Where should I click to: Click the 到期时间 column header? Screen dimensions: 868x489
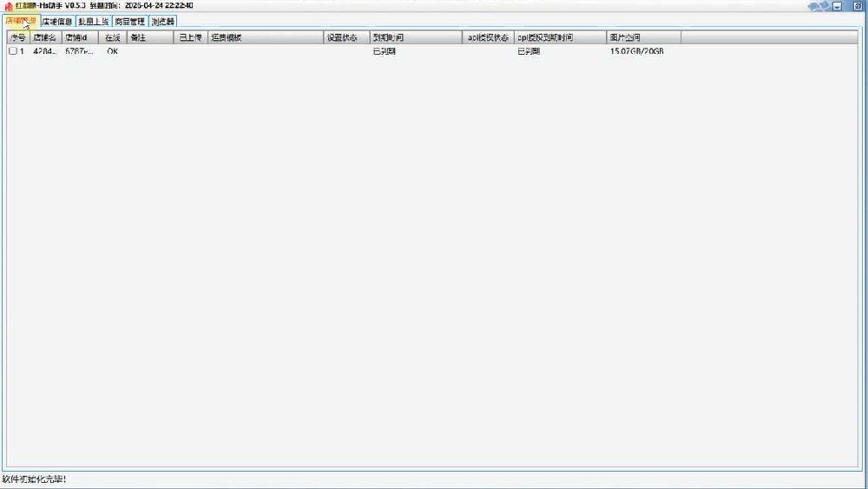pos(416,37)
